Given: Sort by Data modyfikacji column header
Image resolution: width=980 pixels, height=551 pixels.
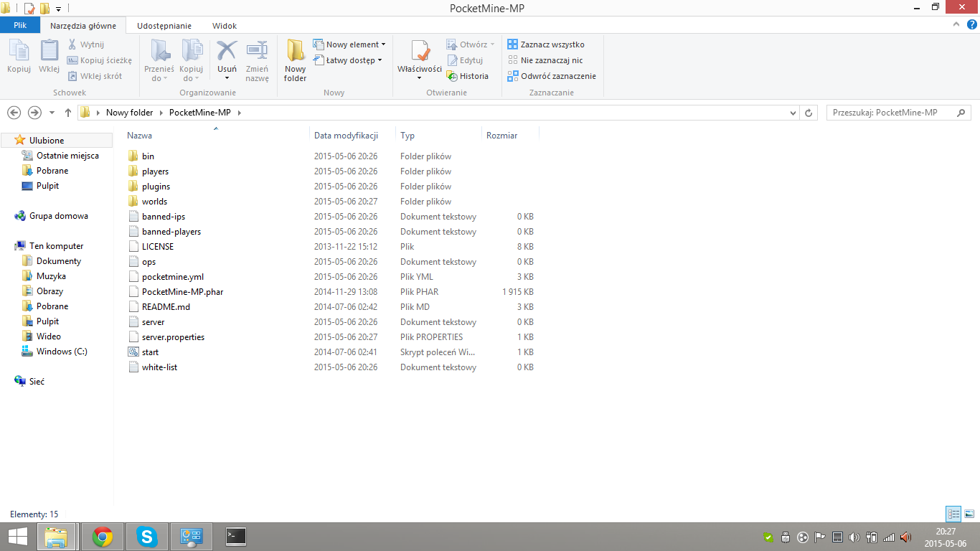Looking at the screenshot, I should (x=346, y=135).
